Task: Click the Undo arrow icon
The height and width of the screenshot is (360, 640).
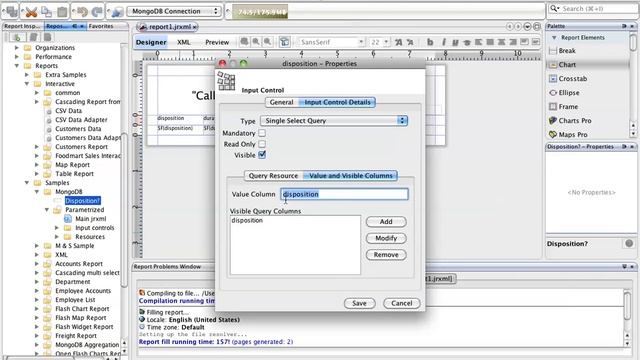Action: 82,12
